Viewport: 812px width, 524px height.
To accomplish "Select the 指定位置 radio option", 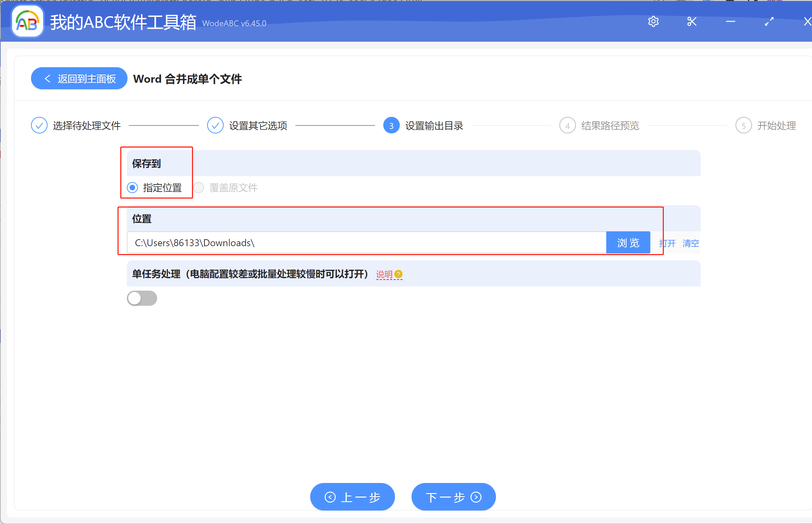I will click(x=132, y=188).
